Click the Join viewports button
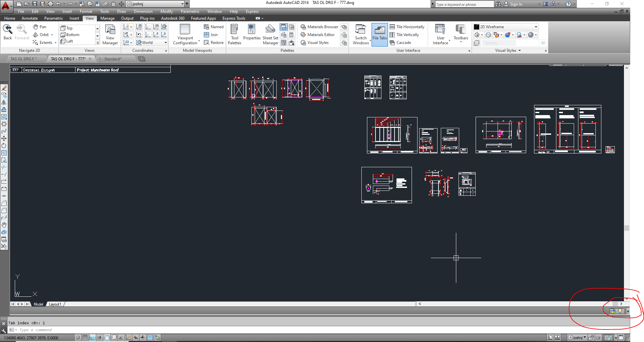The image size is (644, 342). click(x=211, y=35)
